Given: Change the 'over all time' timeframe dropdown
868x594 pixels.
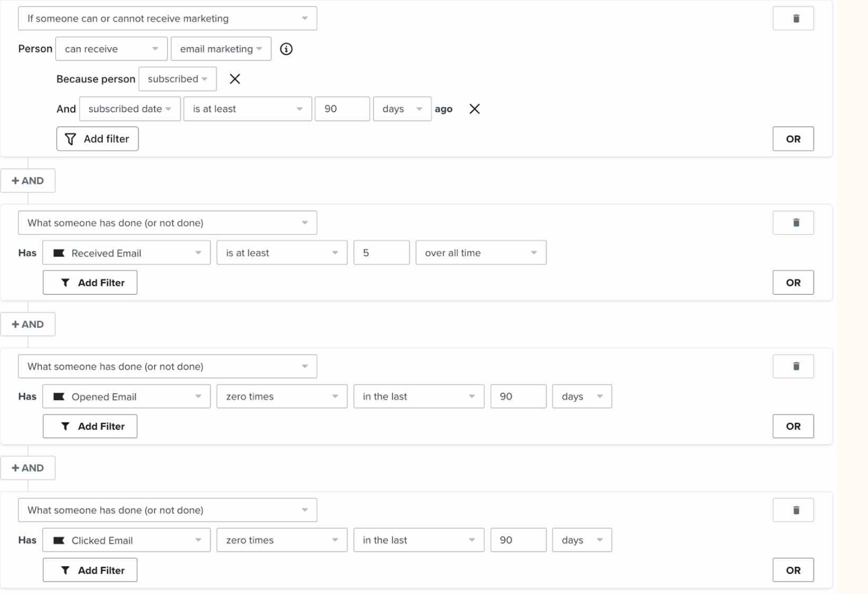Looking at the screenshot, I should coord(480,253).
